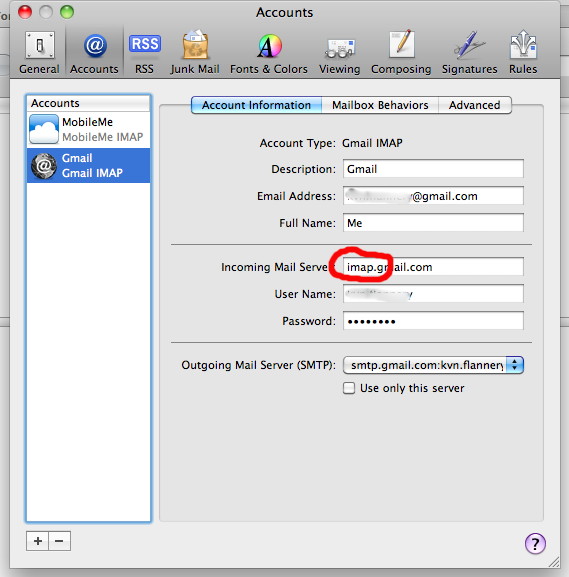Switch to the Account Information tab
The width and height of the screenshot is (569, 577).
coord(257,105)
